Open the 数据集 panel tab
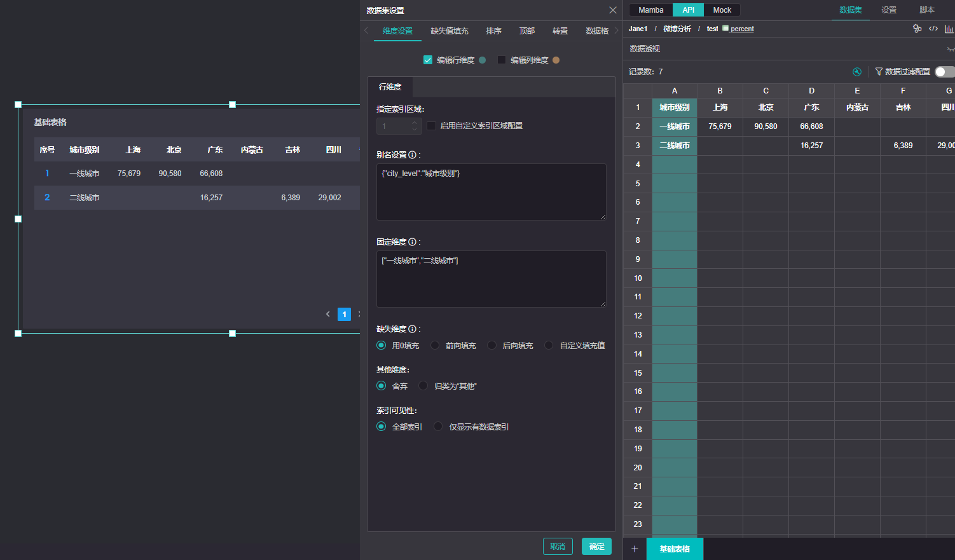Viewport: 955px width, 560px height. coord(851,10)
